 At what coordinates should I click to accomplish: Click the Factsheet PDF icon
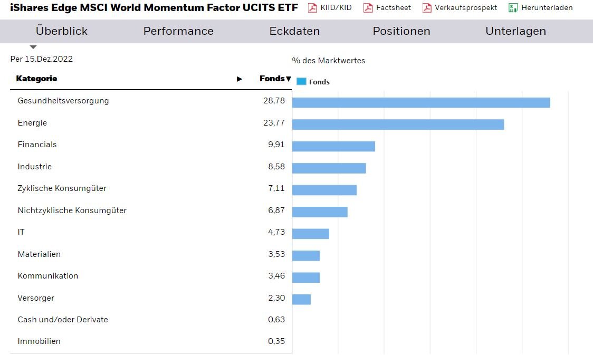point(368,7)
